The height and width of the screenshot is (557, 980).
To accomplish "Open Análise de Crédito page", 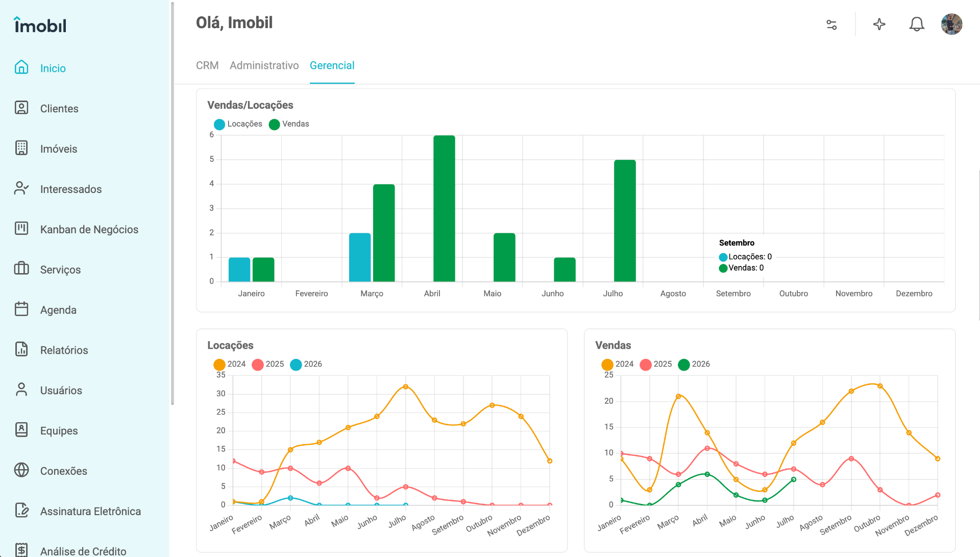I will pyautogui.click(x=84, y=551).
